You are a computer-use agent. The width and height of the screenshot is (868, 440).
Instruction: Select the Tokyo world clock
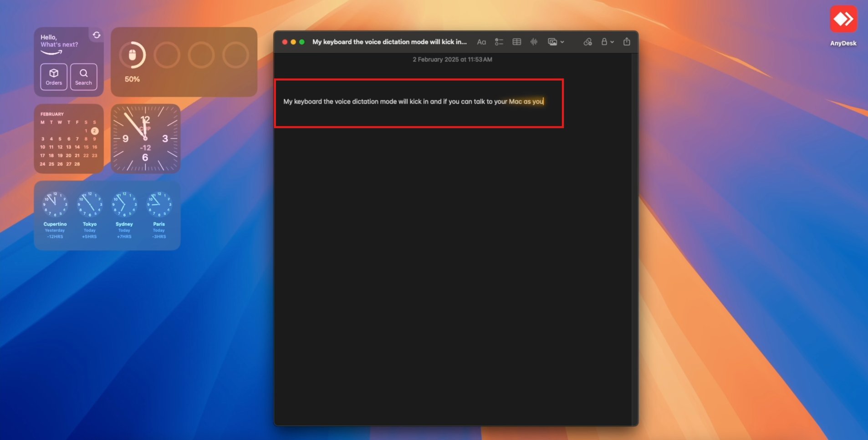(x=90, y=215)
